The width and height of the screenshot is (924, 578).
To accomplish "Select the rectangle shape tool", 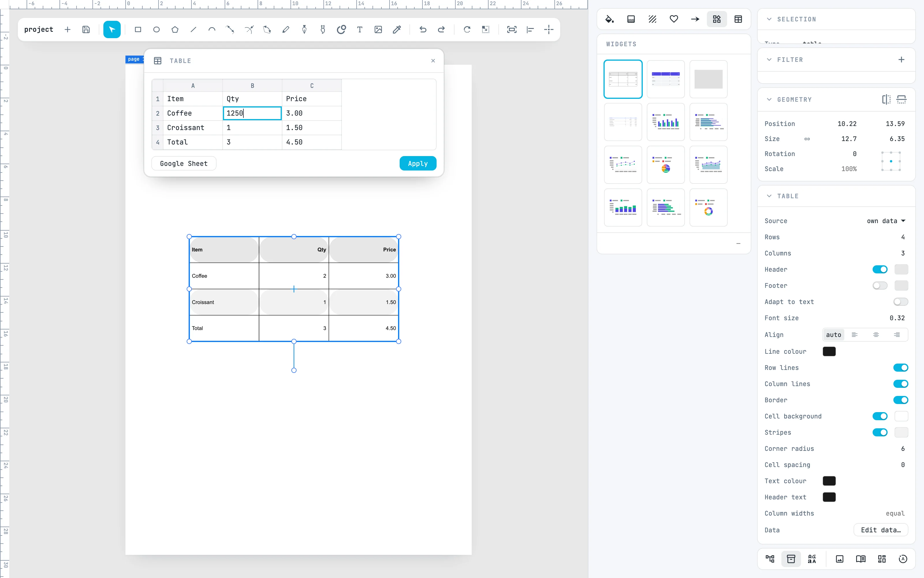I will point(138,29).
